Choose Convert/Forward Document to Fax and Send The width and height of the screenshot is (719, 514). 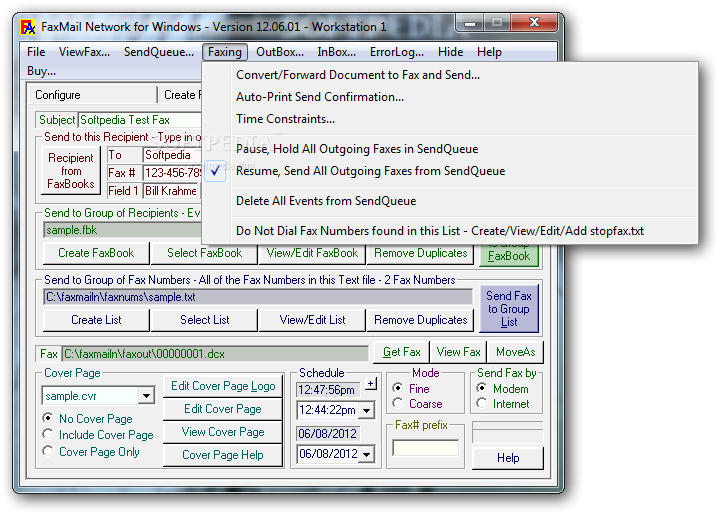point(450,75)
